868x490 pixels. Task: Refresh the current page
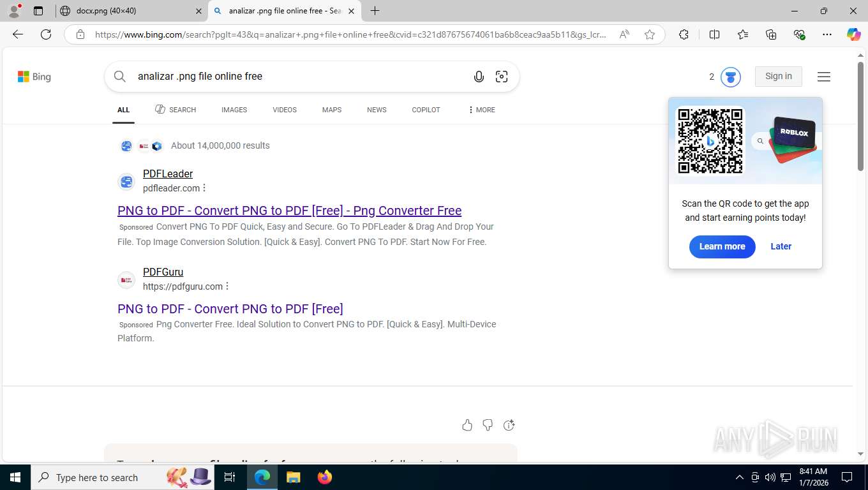tap(46, 34)
